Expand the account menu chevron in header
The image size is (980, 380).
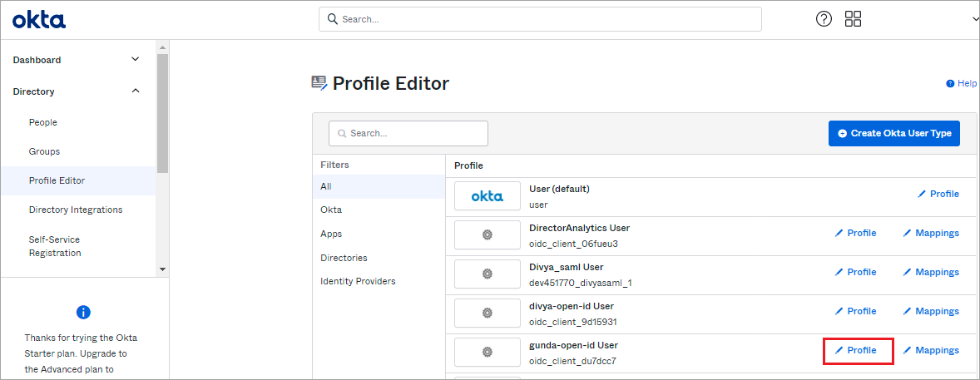coord(975,19)
